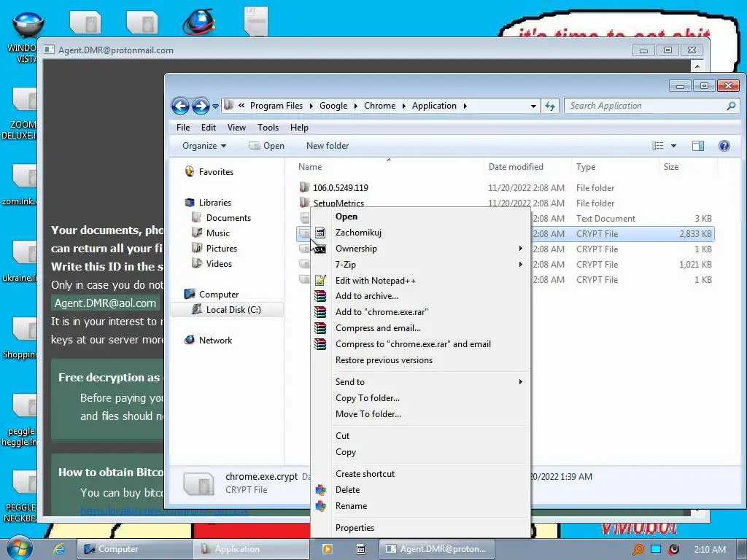The image size is (747, 560).
Task: Open the Edit menu
Action: point(208,128)
